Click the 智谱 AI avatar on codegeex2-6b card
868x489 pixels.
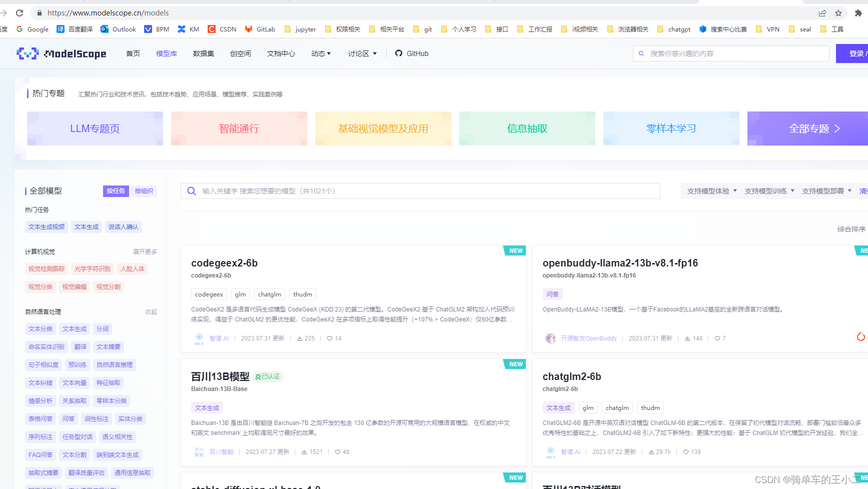(199, 338)
